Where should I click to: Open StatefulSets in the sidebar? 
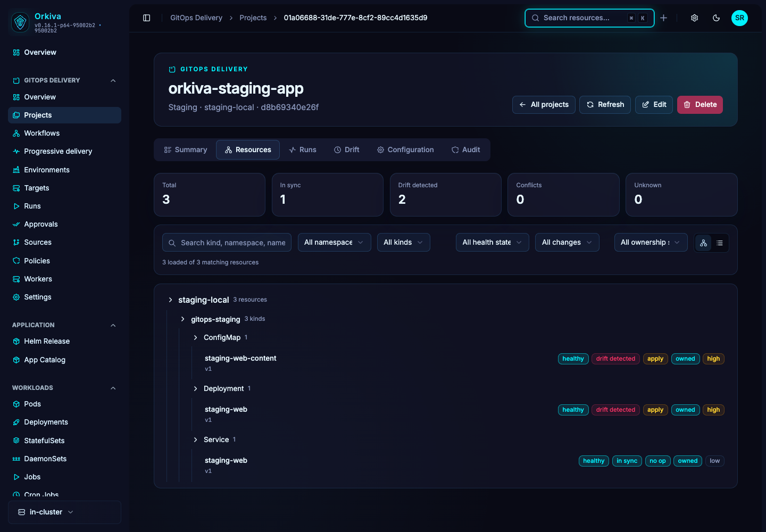(64, 441)
